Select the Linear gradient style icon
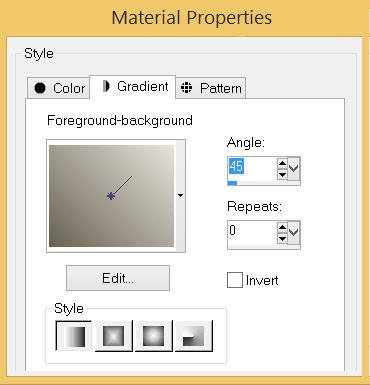 [x=73, y=336]
